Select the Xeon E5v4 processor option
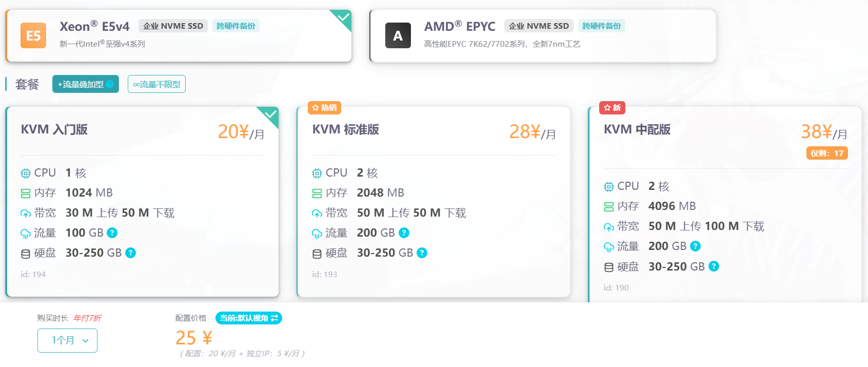This screenshot has width=868, height=367. [x=179, y=36]
